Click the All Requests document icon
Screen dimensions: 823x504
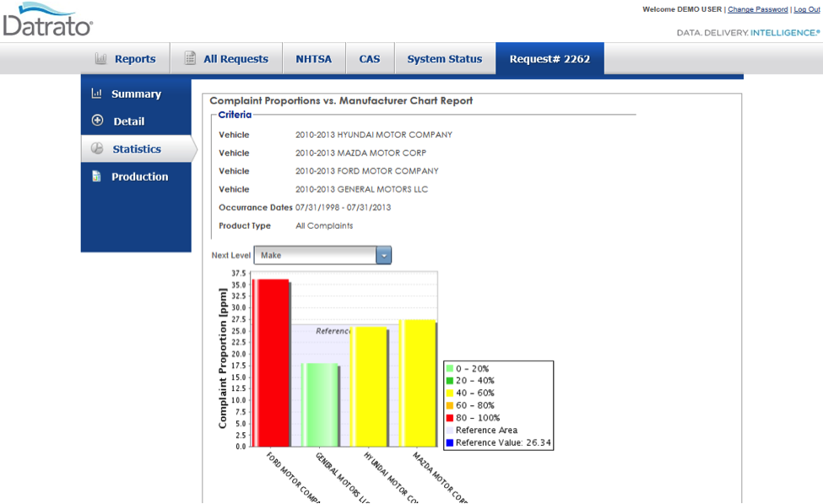coord(190,58)
